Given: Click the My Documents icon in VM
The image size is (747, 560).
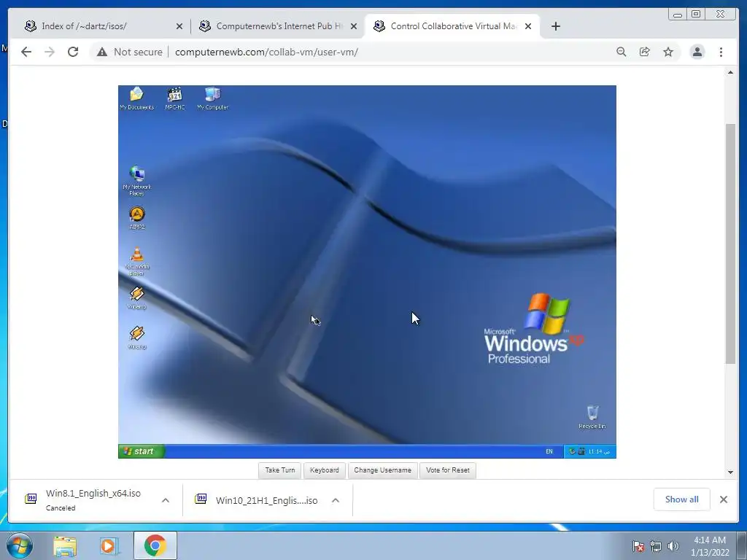Looking at the screenshot, I should [x=136, y=98].
